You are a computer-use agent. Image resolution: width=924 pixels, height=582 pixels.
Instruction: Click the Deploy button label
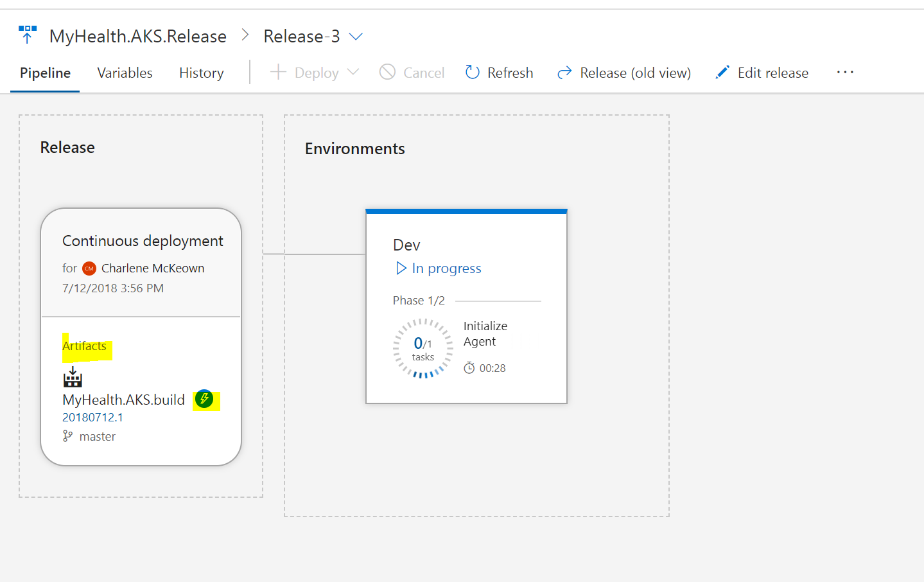click(317, 73)
